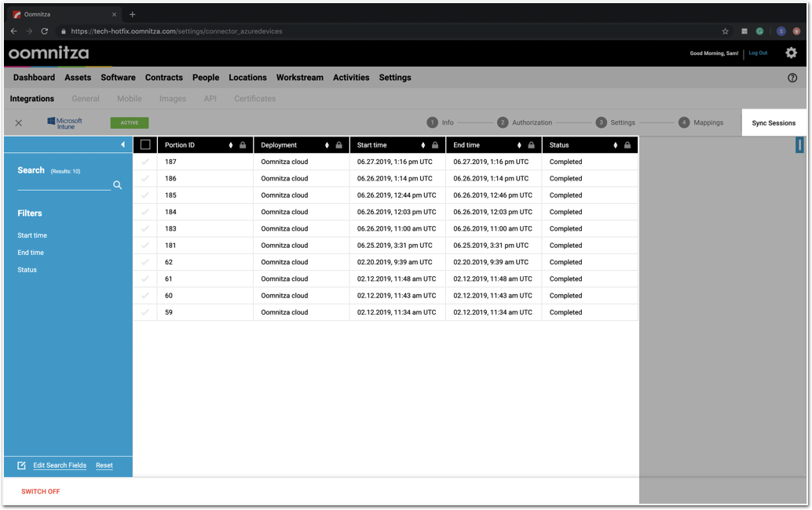Expand the Status filter in sidebar
The image size is (812, 510).
(x=27, y=270)
